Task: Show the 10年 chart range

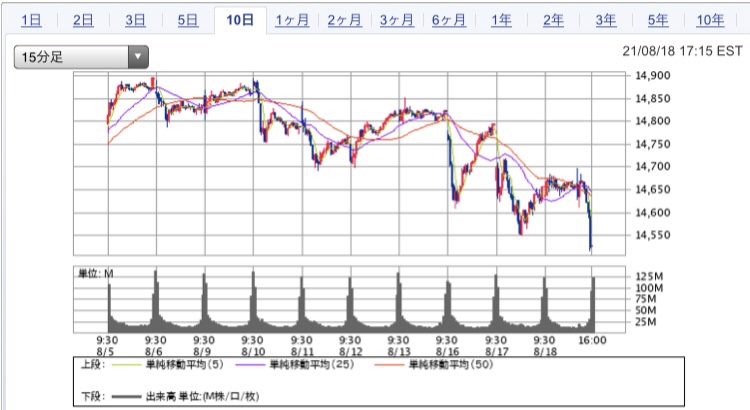Action: pyautogui.click(x=710, y=20)
